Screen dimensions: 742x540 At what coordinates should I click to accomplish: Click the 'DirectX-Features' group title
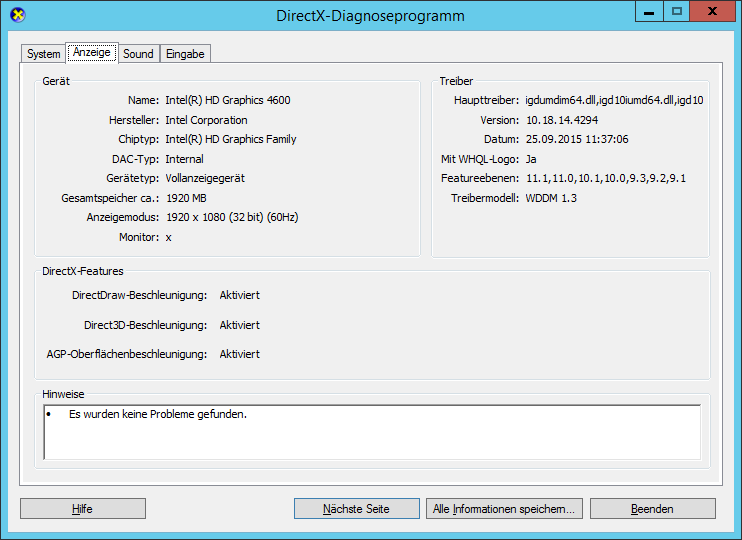click(83, 271)
